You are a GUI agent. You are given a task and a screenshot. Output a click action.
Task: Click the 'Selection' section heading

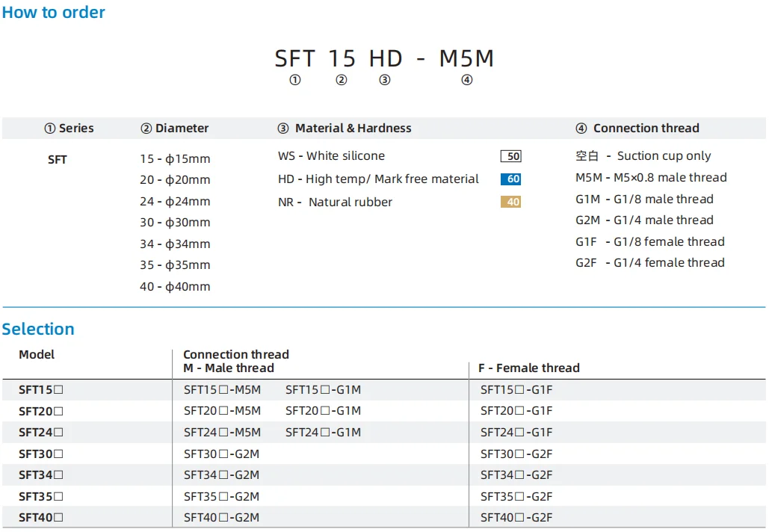pyautogui.click(x=38, y=330)
